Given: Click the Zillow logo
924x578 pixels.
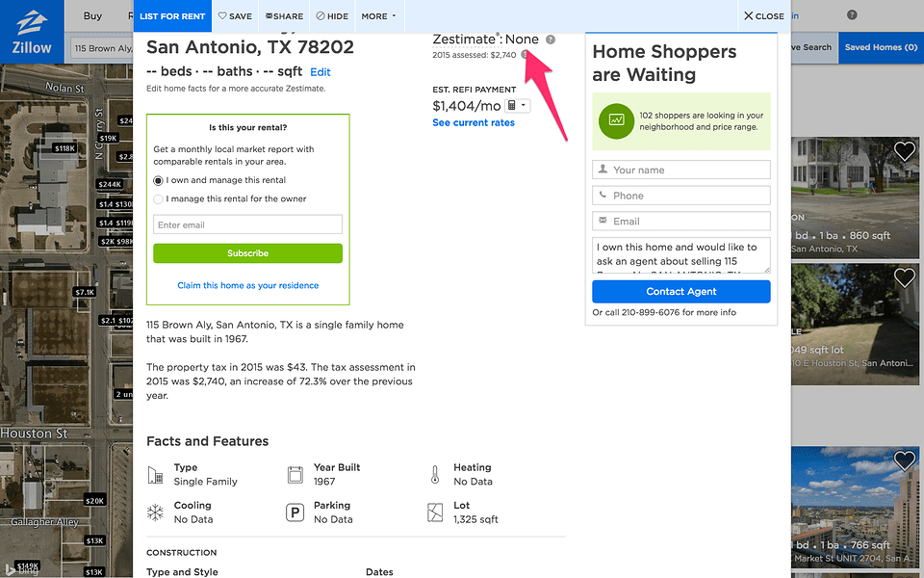Looking at the screenshot, I should (32, 28).
